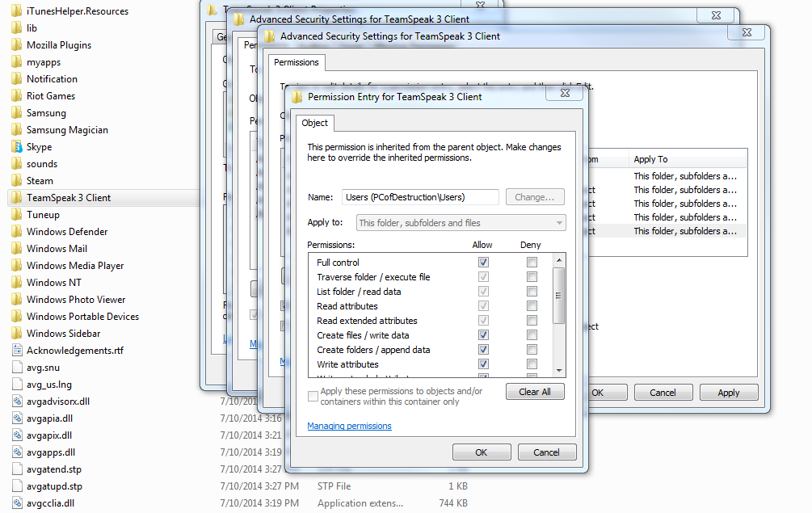The width and height of the screenshot is (812, 513).
Task: Toggle Allow checkbox for Full control
Action: pyautogui.click(x=483, y=263)
